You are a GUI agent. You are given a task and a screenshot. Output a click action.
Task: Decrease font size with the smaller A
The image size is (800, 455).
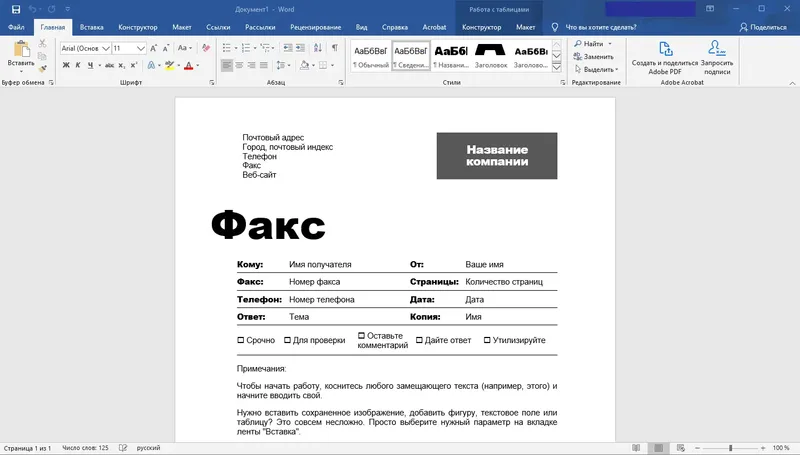[166, 48]
